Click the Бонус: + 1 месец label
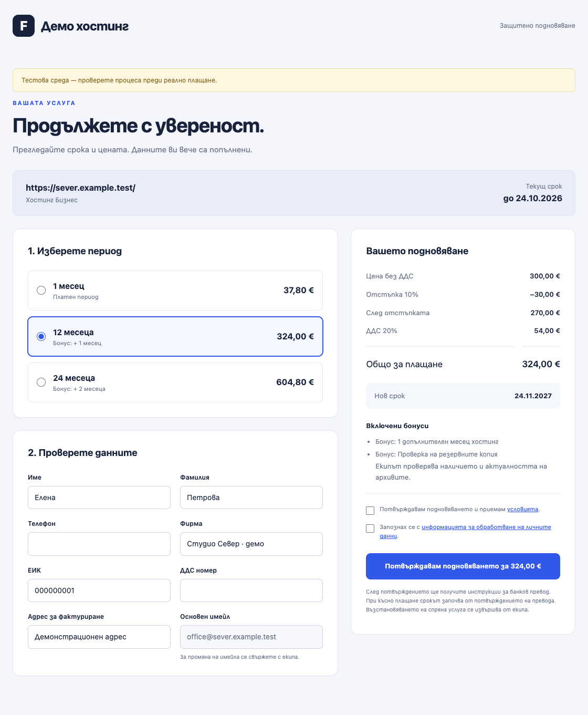 (x=77, y=343)
